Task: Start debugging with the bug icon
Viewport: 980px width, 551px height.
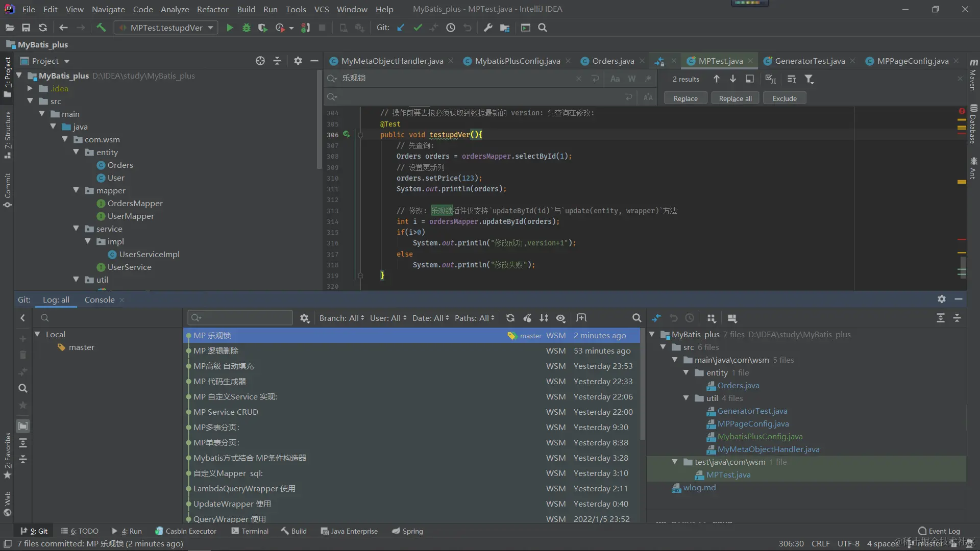Action: 247,28
